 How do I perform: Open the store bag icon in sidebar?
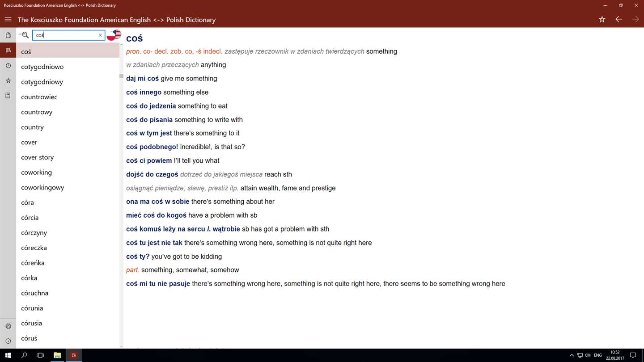coord(8,35)
